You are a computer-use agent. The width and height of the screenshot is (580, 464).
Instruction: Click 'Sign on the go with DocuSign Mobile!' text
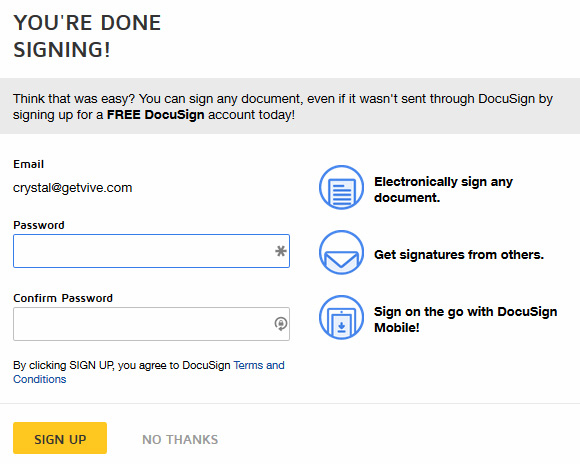pos(465,319)
